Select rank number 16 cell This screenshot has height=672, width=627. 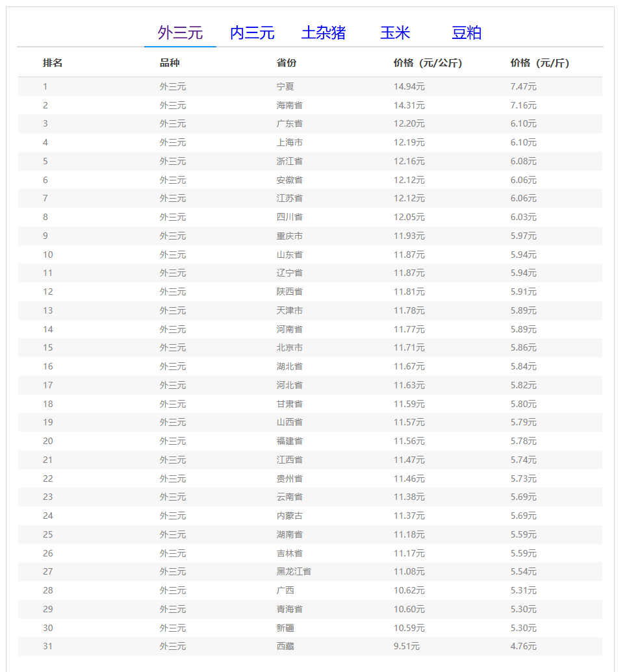pos(48,366)
